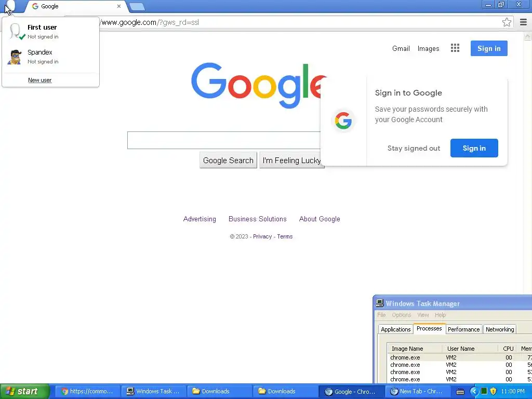
Task: Switch to Performance tab in Task Manager
Action: [x=463, y=329]
